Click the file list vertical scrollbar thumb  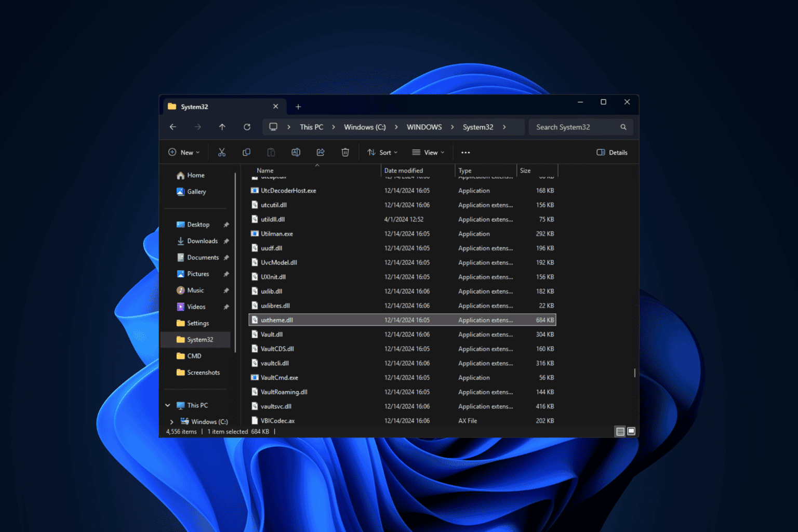click(x=635, y=373)
